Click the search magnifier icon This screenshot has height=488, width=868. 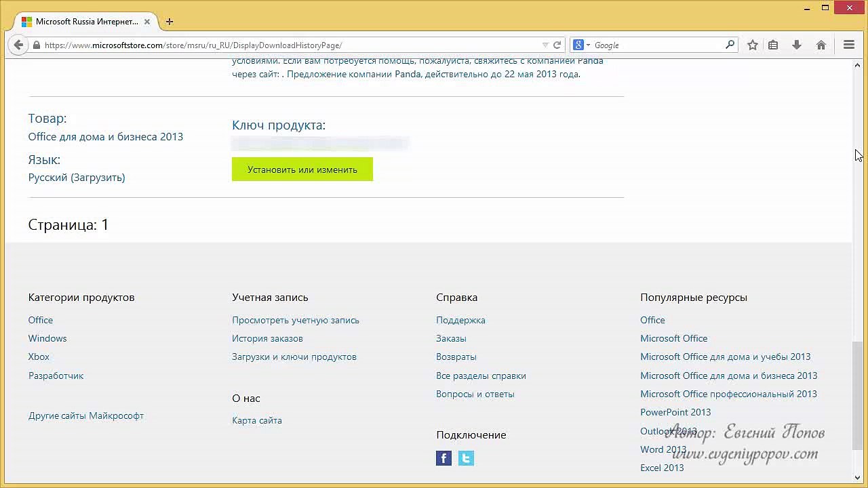(730, 45)
